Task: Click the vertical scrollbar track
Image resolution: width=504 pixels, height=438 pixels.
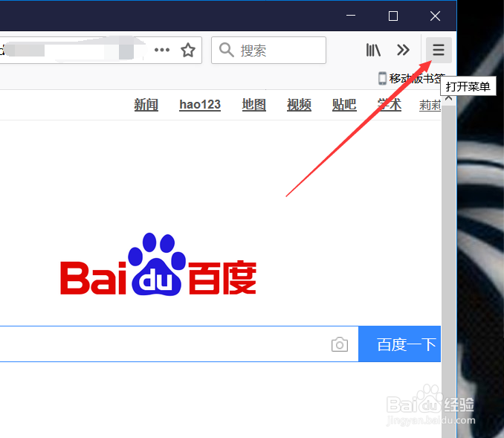Action: 449,270
